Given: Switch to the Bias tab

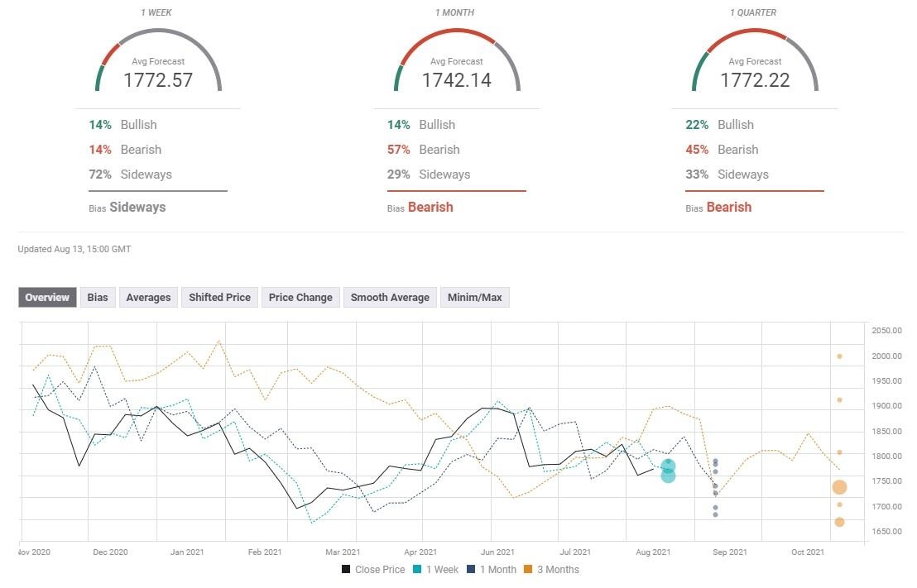Looking at the screenshot, I should (x=97, y=297).
